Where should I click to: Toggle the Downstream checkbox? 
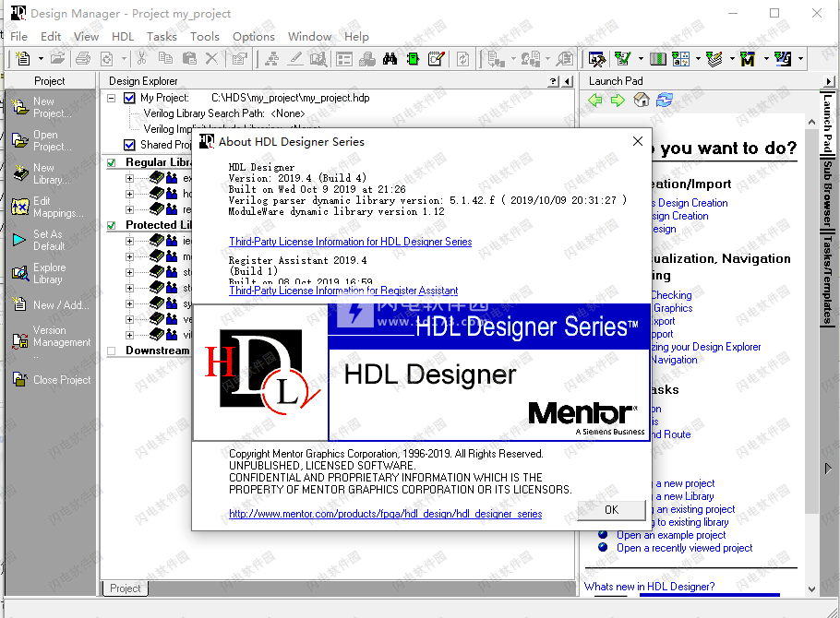(112, 351)
